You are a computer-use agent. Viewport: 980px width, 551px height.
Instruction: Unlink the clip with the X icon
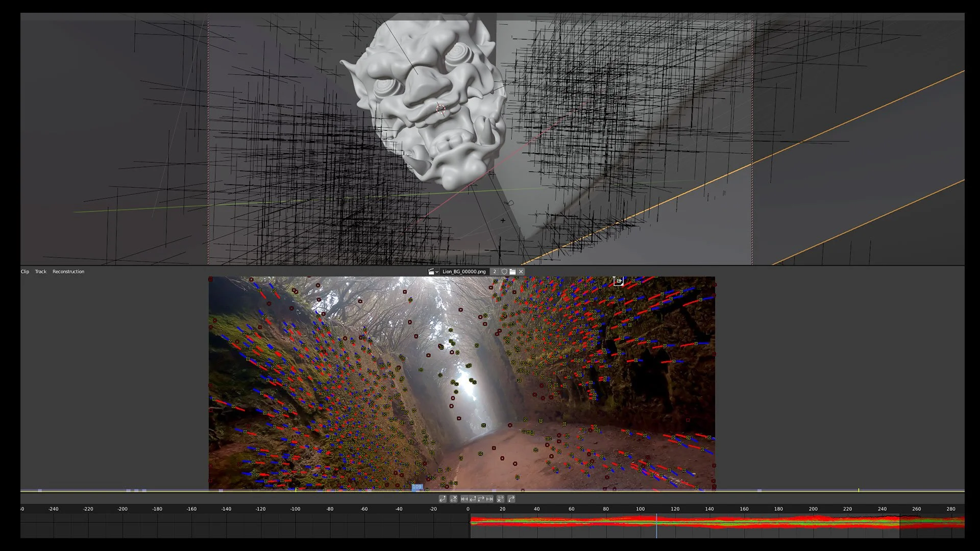[x=521, y=271]
